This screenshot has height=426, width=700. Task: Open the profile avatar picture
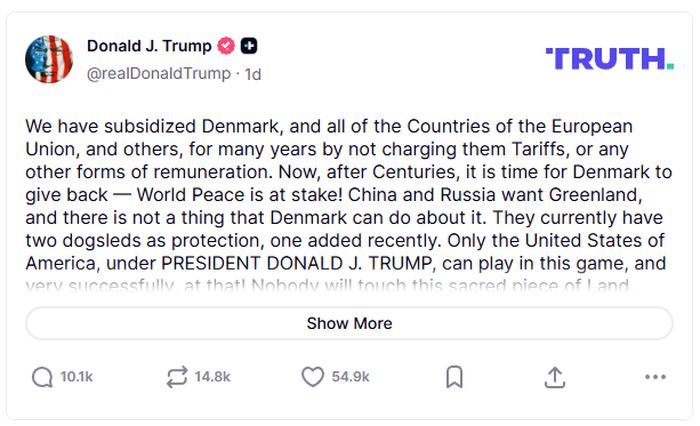pyautogui.click(x=49, y=59)
